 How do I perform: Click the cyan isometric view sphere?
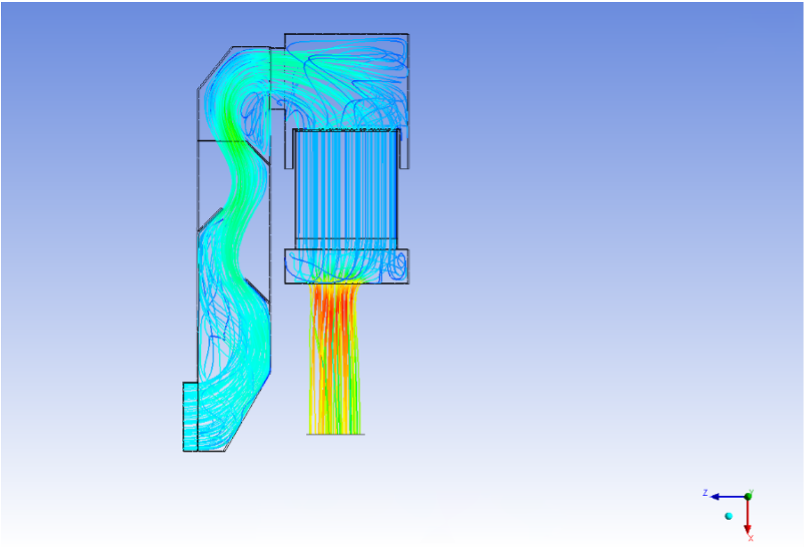[x=729, y=516]
